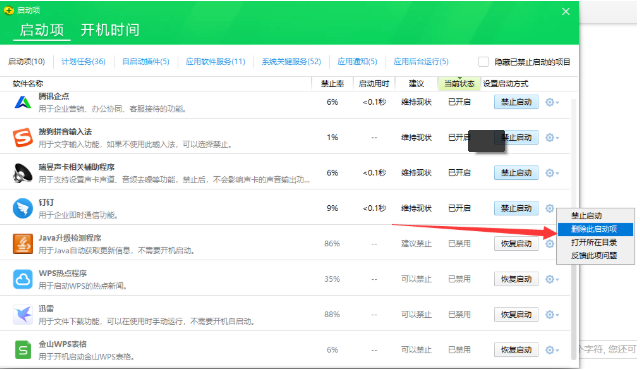
Task: Click the 软件名称 column header
Action: point(28,84)
